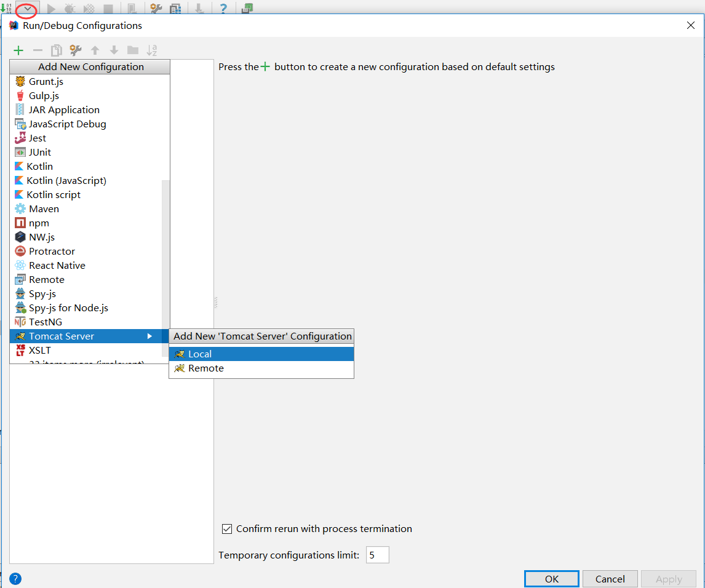Open the wrench Edit Defaults icon

click(76, 50)
